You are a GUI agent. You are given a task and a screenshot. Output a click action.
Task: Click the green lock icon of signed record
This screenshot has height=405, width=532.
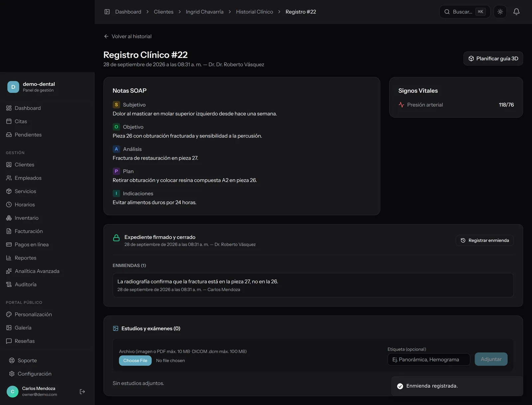tap(116, 238)
